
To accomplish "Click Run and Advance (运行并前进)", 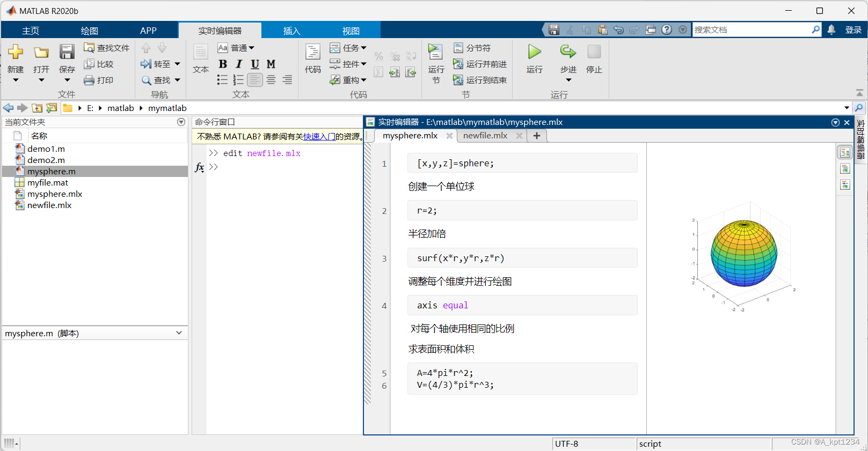I will point(480,64).
